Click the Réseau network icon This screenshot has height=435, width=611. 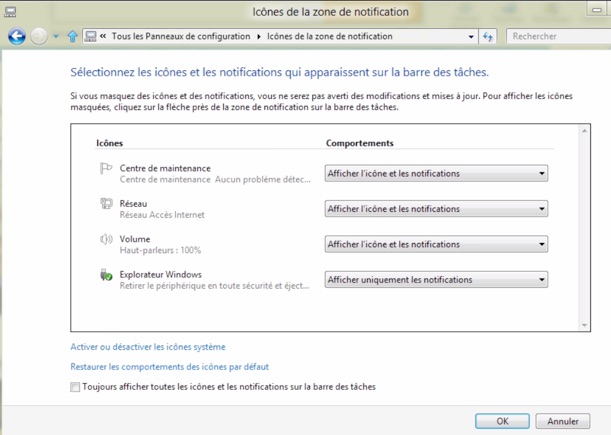(106, 203)
